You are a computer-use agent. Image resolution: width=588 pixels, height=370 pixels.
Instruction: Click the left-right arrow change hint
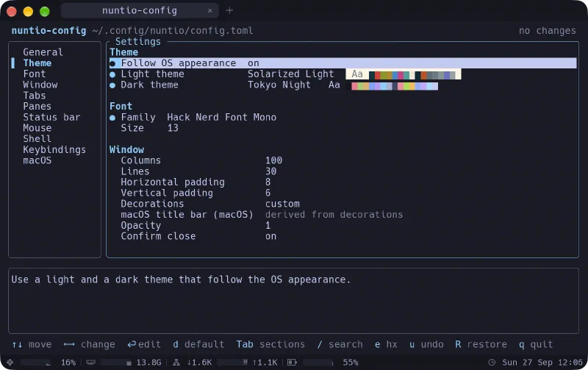(89, 344)
